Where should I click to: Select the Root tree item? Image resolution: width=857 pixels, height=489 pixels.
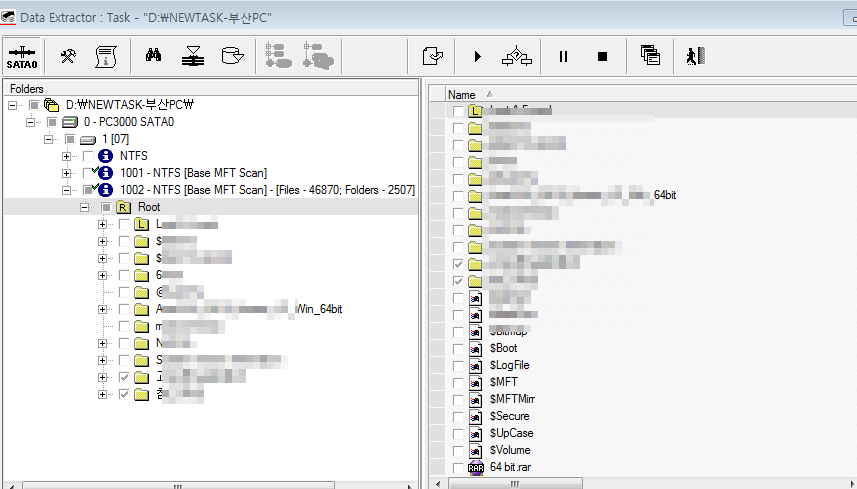click(x=149, y=207)
